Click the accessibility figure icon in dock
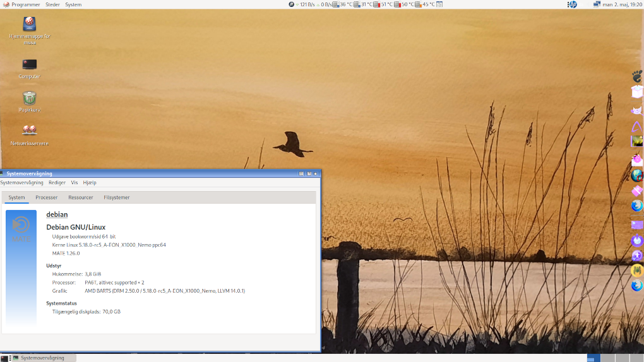Viewport: 644px width, 362px height. pos(637,255)
